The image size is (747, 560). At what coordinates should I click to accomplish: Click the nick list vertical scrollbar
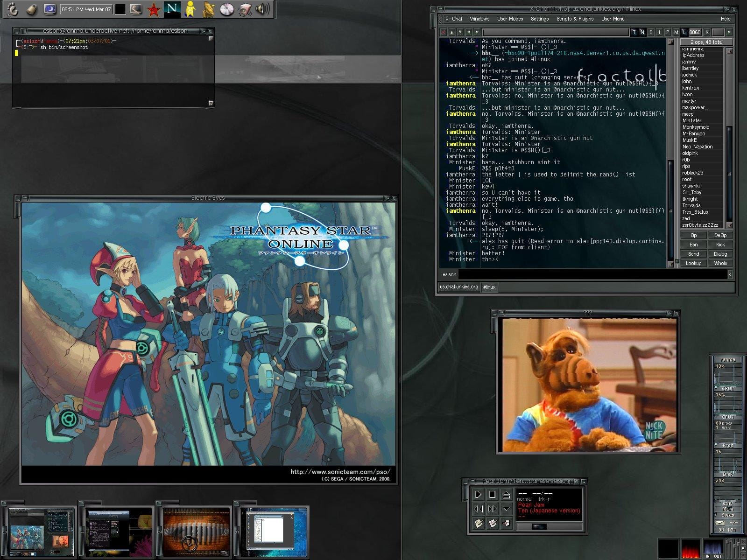(x=730, y=138)
